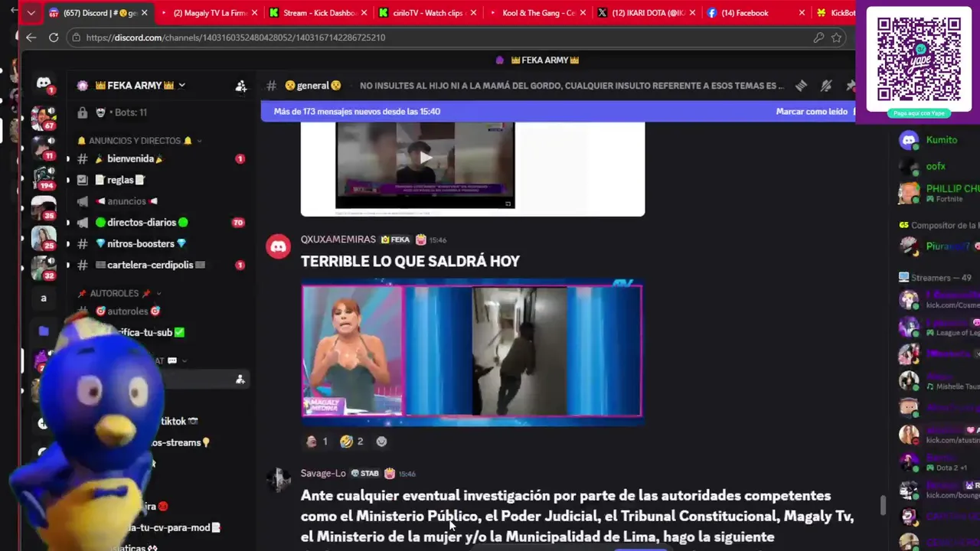The image size is (980, 551).
Task: Expand the FEKA ARMY server dropdown menu
Action: pyautogui.click(x=181, y=85)
